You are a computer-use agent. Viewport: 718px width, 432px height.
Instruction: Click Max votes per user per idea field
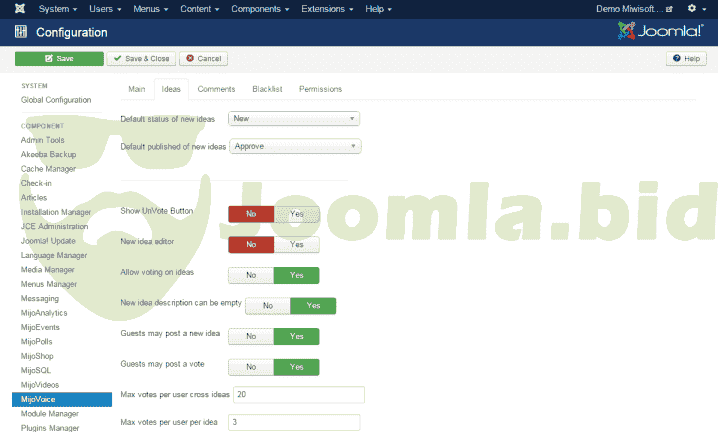point(295,423)
